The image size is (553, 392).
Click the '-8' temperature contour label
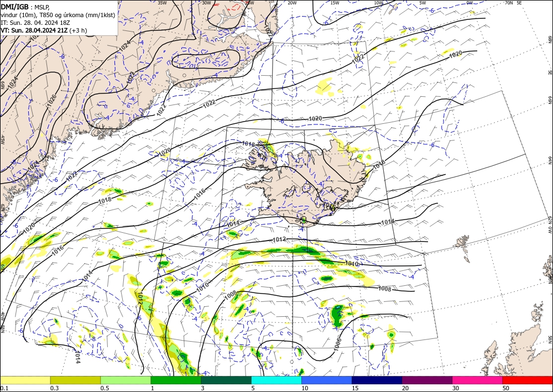93,339
